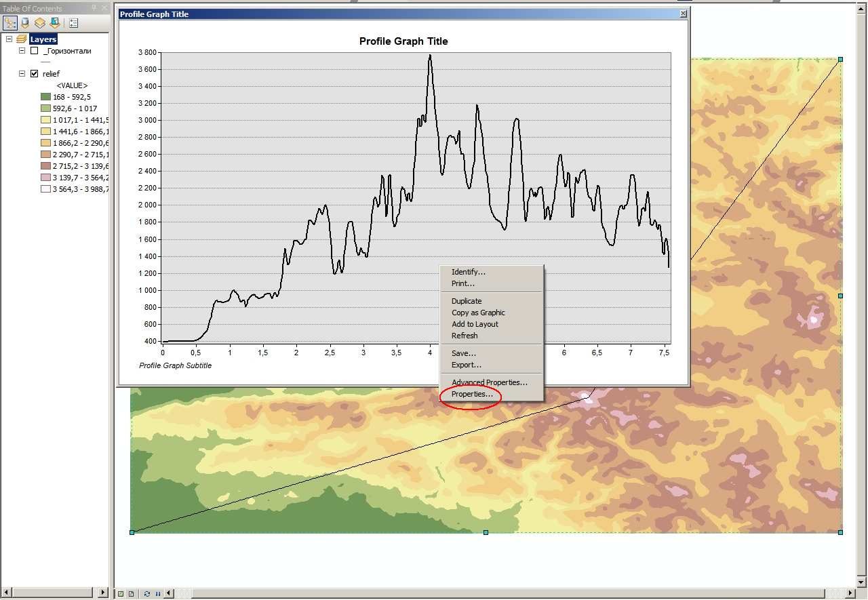Select List By Source icon

tap(25, 22)
